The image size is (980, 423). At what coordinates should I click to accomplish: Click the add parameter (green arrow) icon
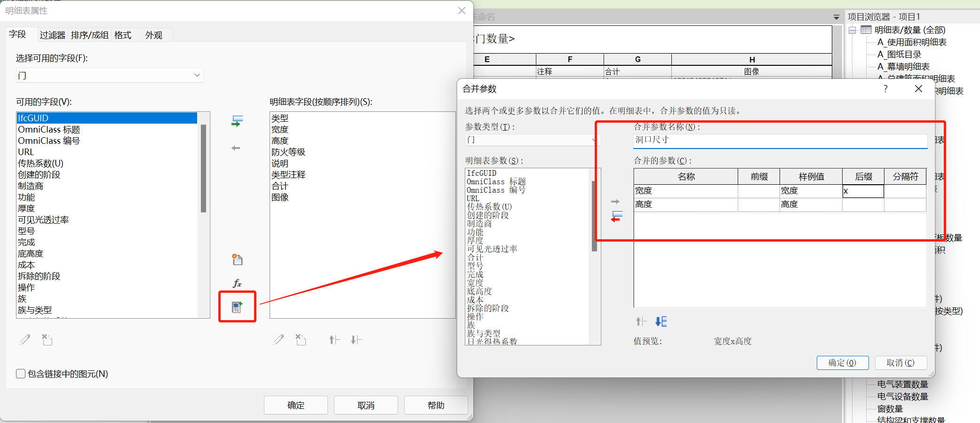tap(237, 121)
